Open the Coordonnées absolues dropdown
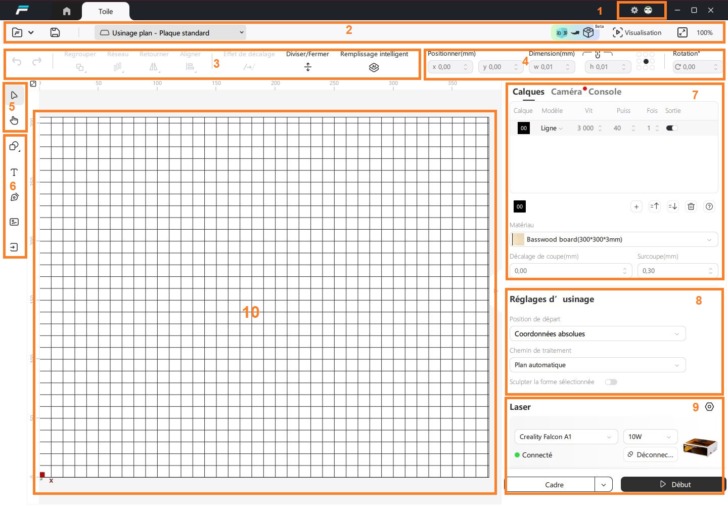 pyautogui.click(x=597, y=334)
